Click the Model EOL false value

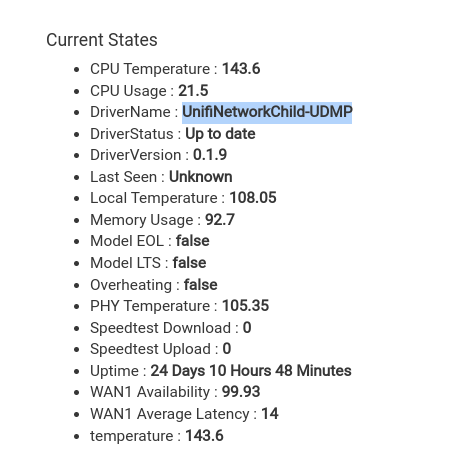point(193,241)
